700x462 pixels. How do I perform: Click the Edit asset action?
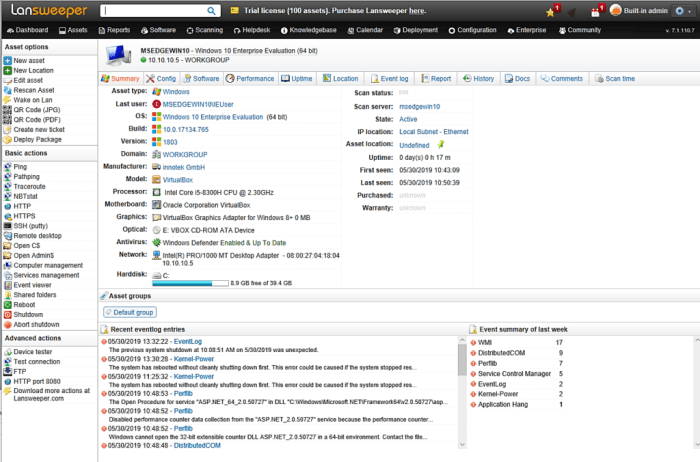pyautogui.click(x=28, y=80)
